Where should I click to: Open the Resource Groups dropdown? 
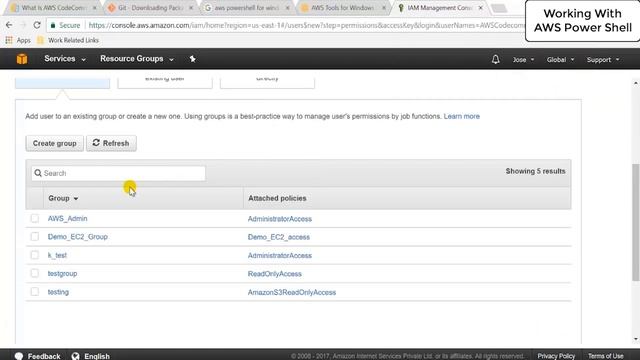(x=137, y=59)
